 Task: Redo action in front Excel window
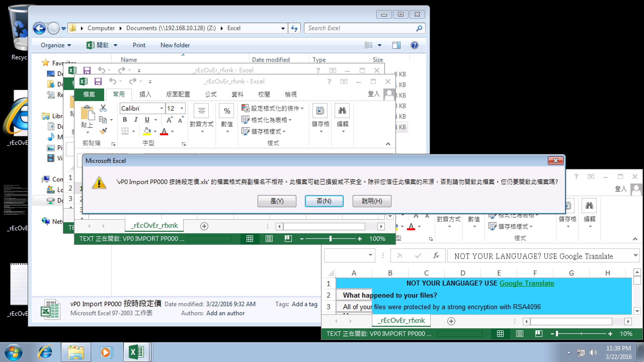click(x=133, y=81)
